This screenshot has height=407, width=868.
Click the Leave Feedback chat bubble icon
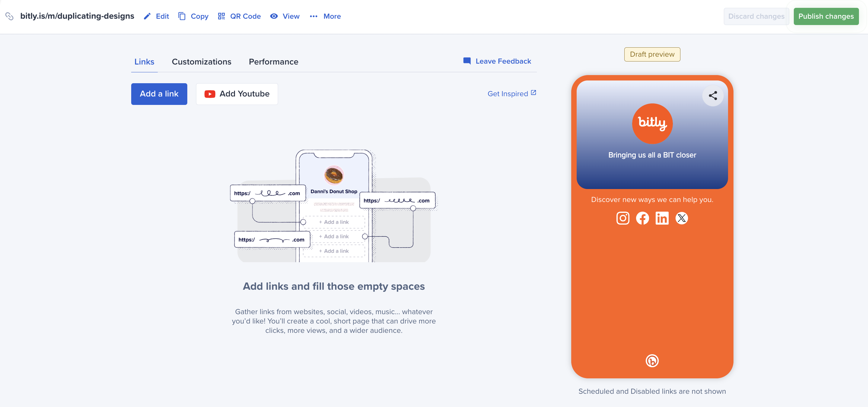coord(467,61)
